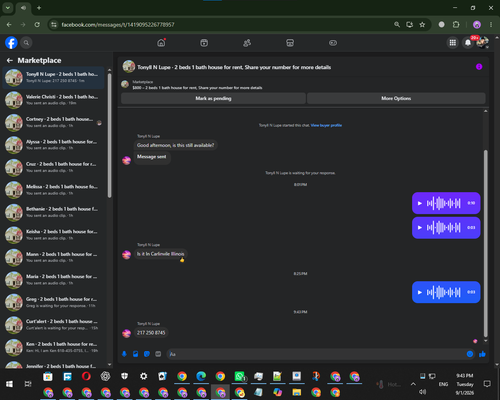Choose a sticker icon in composer
The height and width of the screenshot is (400, 500).
click(x=147, y=354)
